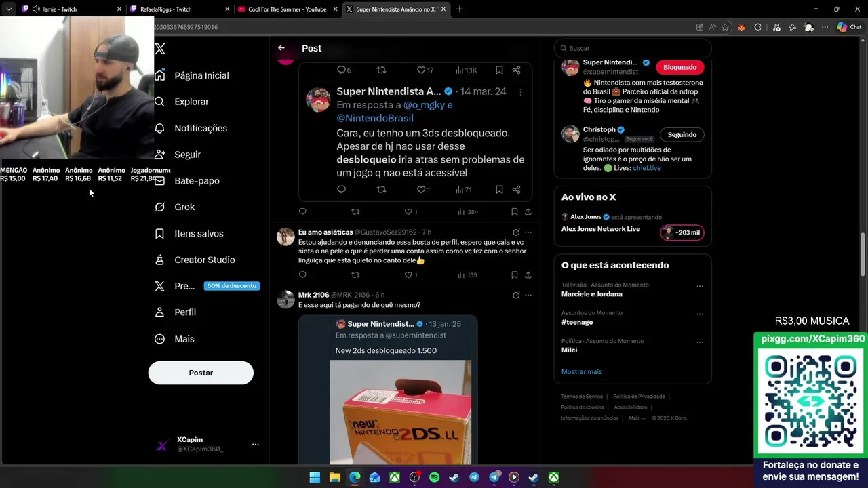The width and height of the screenshot is (868, 488).
Task: Open Grok in the sidebar
Action: coord(174,207)
